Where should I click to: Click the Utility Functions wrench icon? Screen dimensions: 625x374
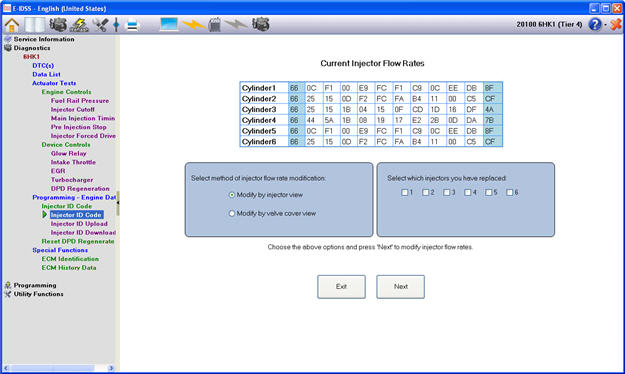point(8,294)
